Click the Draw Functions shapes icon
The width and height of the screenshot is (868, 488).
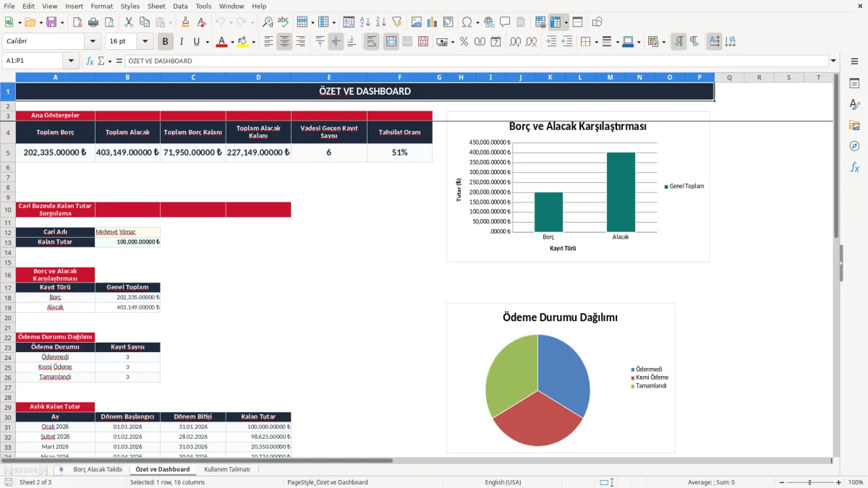point(597,22)
